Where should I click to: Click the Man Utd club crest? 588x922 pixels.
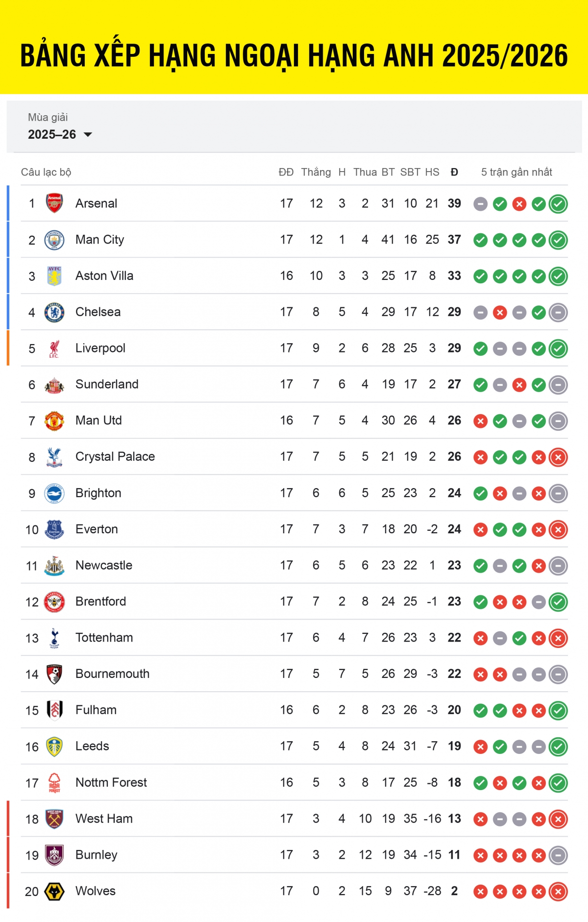pyautogui.click(x=54, y=421)
